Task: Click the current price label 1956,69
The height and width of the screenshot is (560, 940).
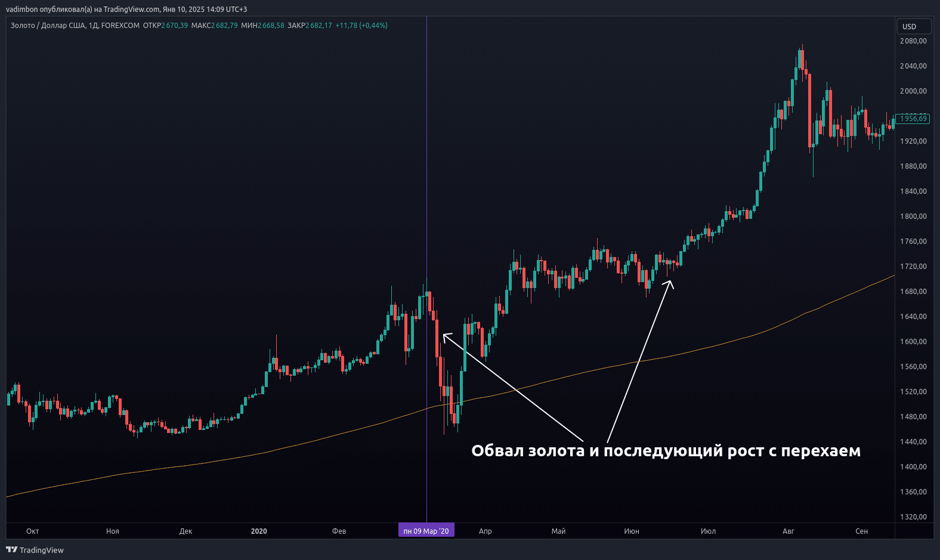Action: [913, 119]
